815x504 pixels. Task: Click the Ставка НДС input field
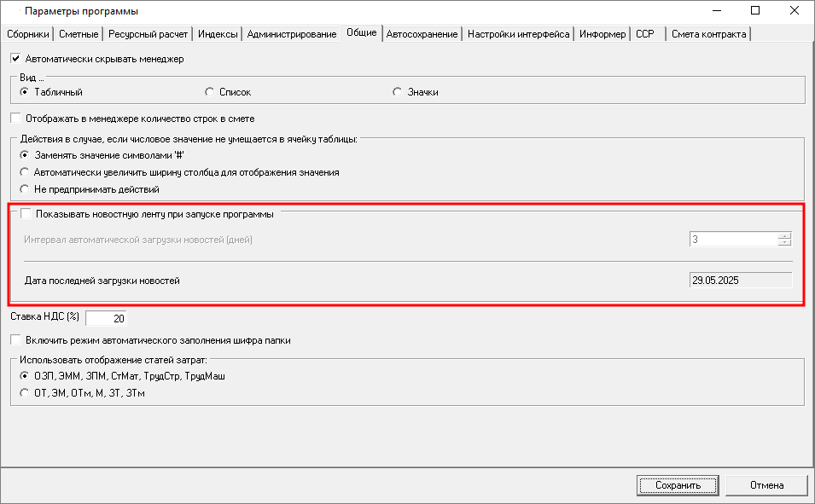pyautogui.click(x=107, y=318)
